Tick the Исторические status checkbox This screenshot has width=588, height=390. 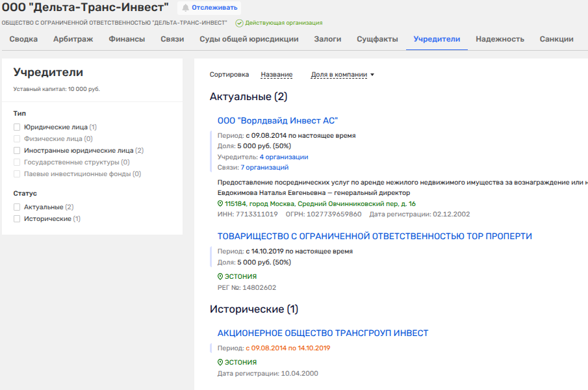pyautogui.click(x=18, y=219)
